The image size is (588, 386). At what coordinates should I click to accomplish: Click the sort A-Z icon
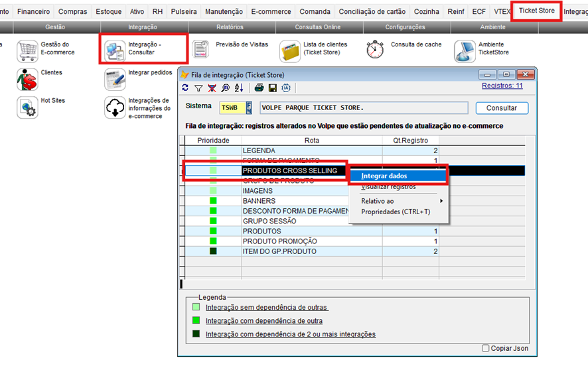click(x=239, y=88)
